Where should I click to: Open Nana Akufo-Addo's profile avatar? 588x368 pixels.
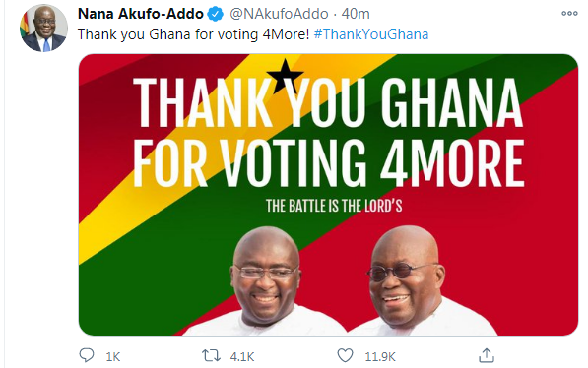(44, 29)
